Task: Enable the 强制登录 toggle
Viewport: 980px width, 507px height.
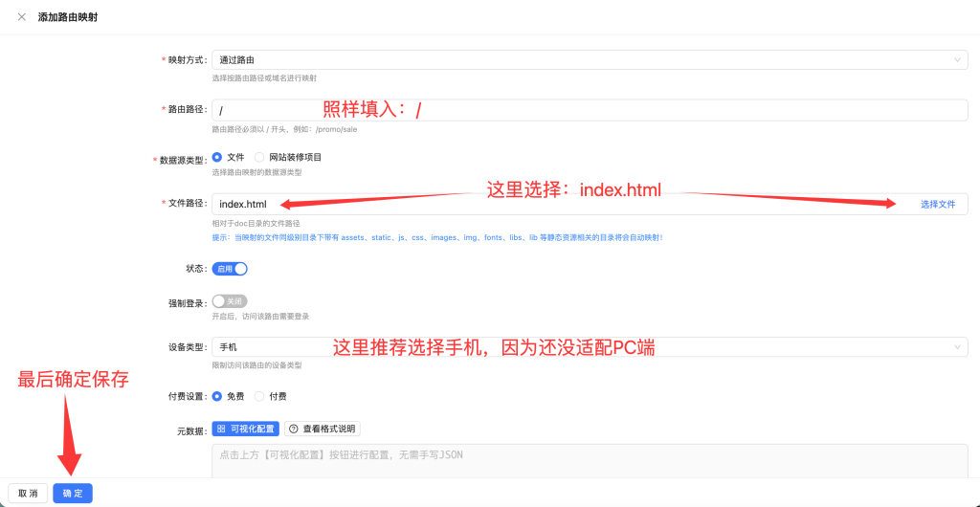Action: pyautogui.click(x=230, y=301)
